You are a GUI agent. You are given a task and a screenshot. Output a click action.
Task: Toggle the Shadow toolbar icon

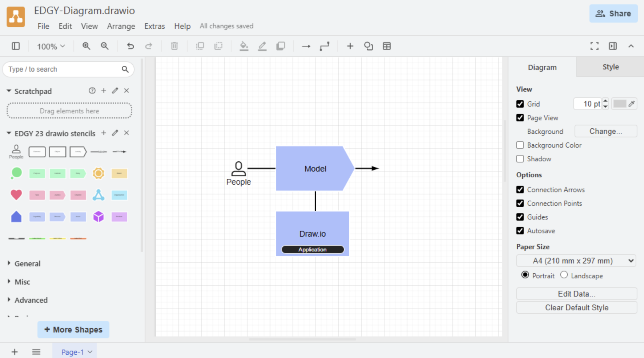click(280, 46)
